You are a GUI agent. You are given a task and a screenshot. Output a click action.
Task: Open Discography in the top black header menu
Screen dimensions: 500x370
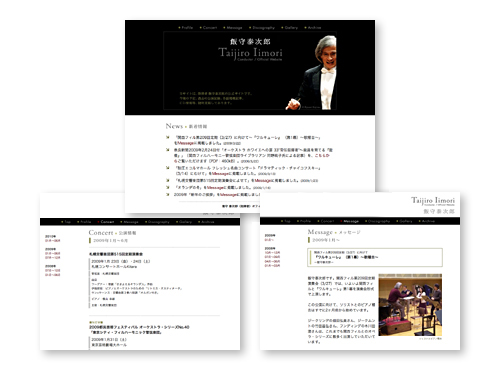point(263,28)
